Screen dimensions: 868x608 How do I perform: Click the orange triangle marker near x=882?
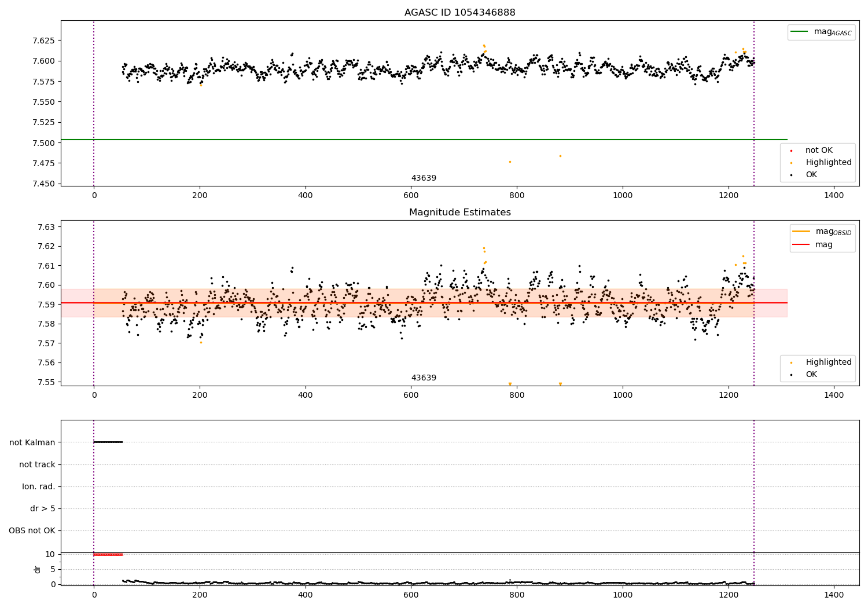[x=560, y=384]
